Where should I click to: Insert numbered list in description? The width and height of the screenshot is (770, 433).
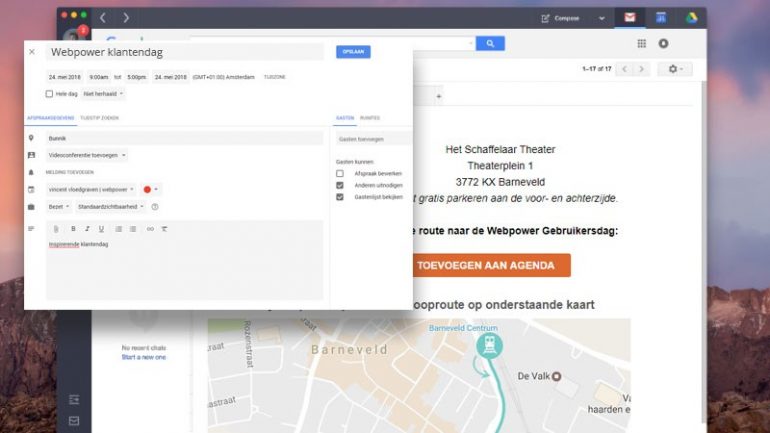coord(118,229)
